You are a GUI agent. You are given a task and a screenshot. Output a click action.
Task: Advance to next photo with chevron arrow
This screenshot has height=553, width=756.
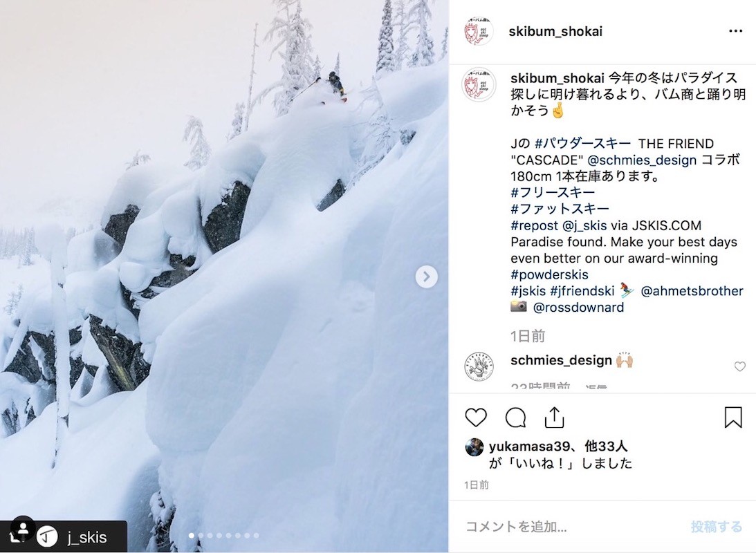coord(427,276)
